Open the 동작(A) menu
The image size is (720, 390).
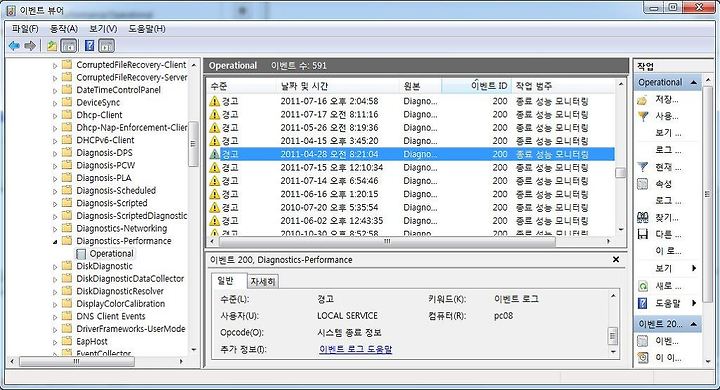pyautogui.click(x=63, y=28)
